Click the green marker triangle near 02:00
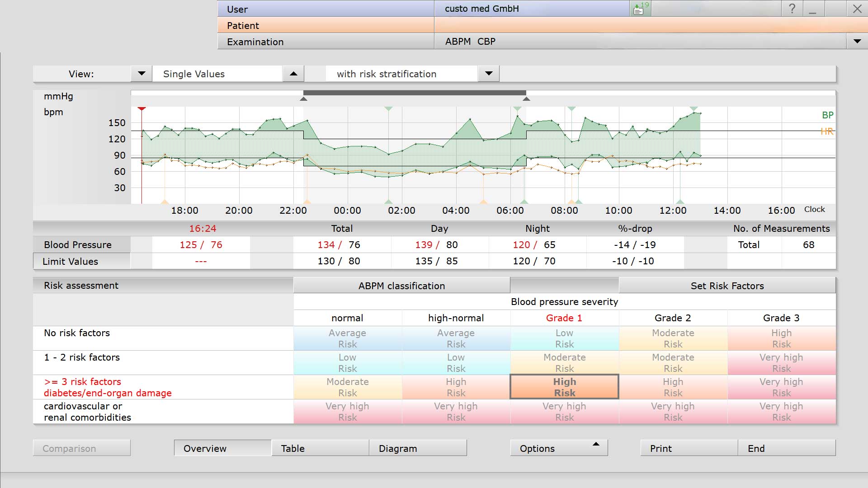 coord(388,109)
